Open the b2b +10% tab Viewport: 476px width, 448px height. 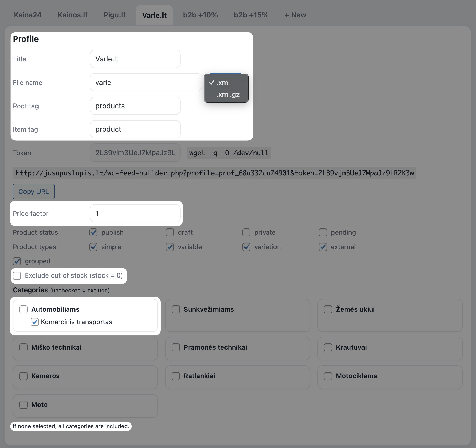pyautogui.click(x=200, y=15)
